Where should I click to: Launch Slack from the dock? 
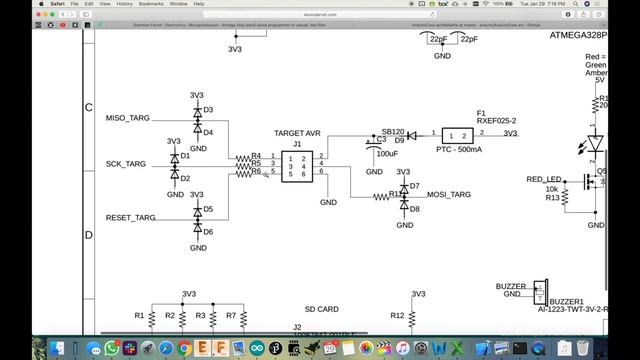[x=130, y=349]
